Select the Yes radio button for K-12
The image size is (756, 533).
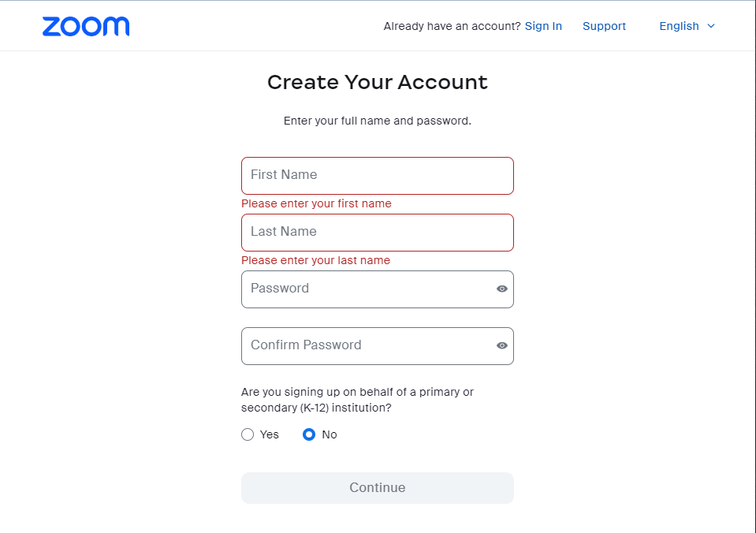[248, 434]
